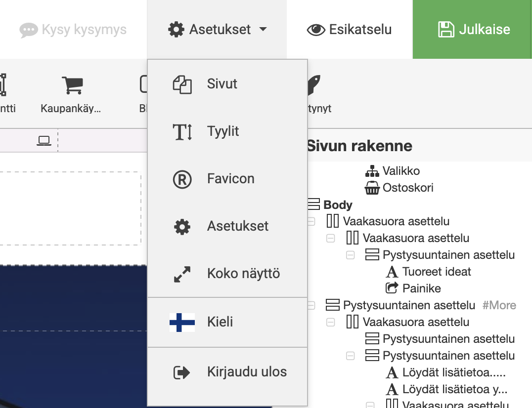Click the Koko näyttö fullscreen arrows icon
Viewport: 532px width, 408px height.
point(182,274)
